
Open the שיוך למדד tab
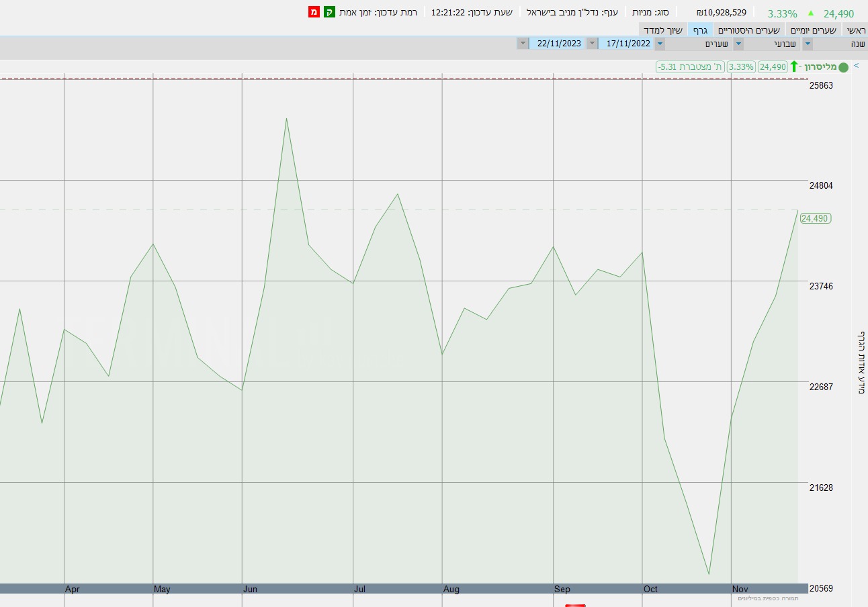click(x=662, y=30)
